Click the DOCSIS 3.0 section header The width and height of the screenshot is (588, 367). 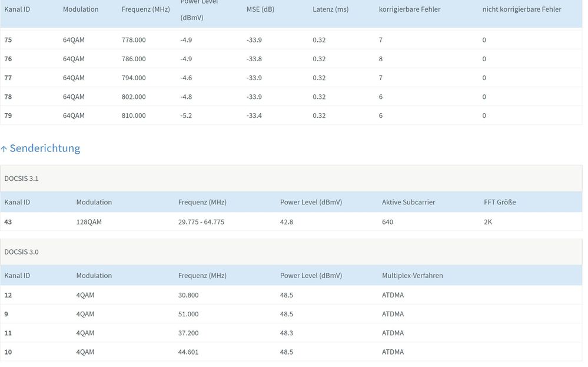point(22,252)
